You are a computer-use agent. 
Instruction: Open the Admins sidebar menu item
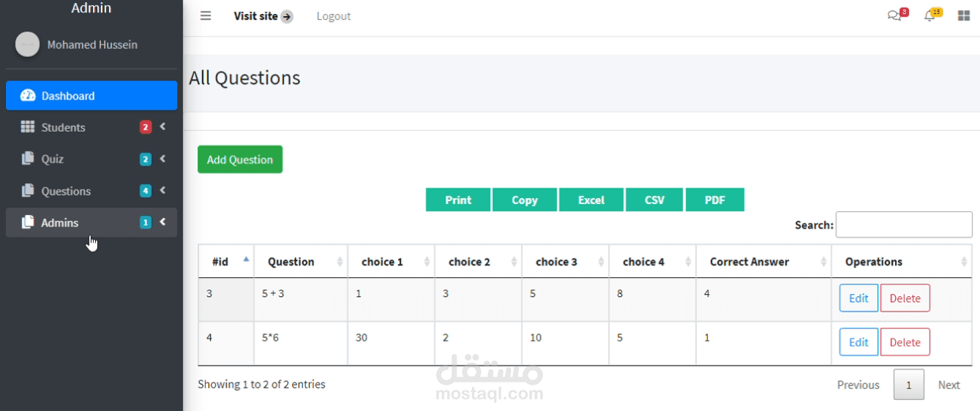point(60,223)
